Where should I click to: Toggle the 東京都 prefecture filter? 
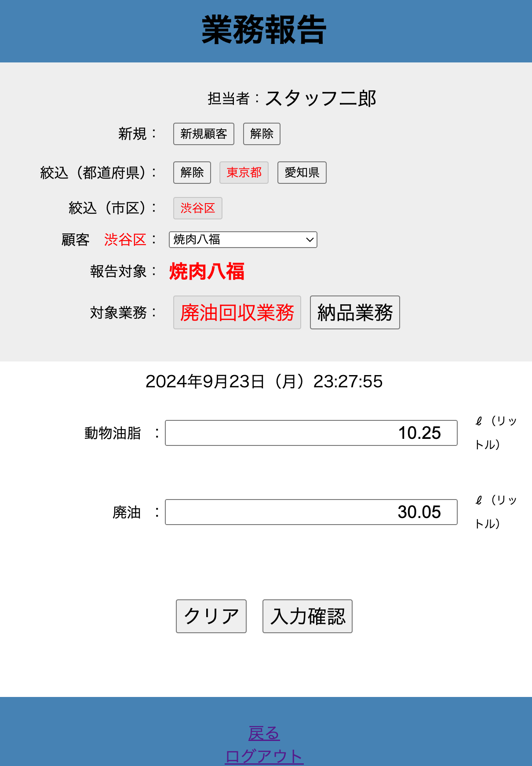point(244,172)
